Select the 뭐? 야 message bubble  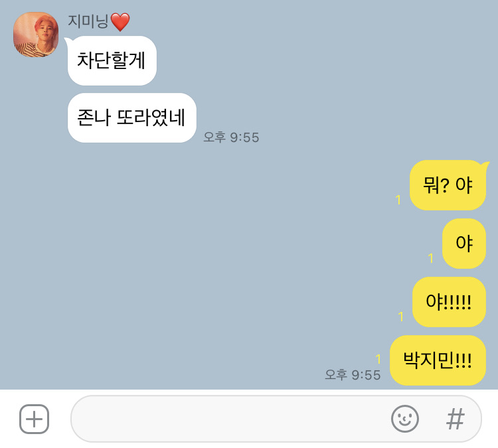[448, 185]
